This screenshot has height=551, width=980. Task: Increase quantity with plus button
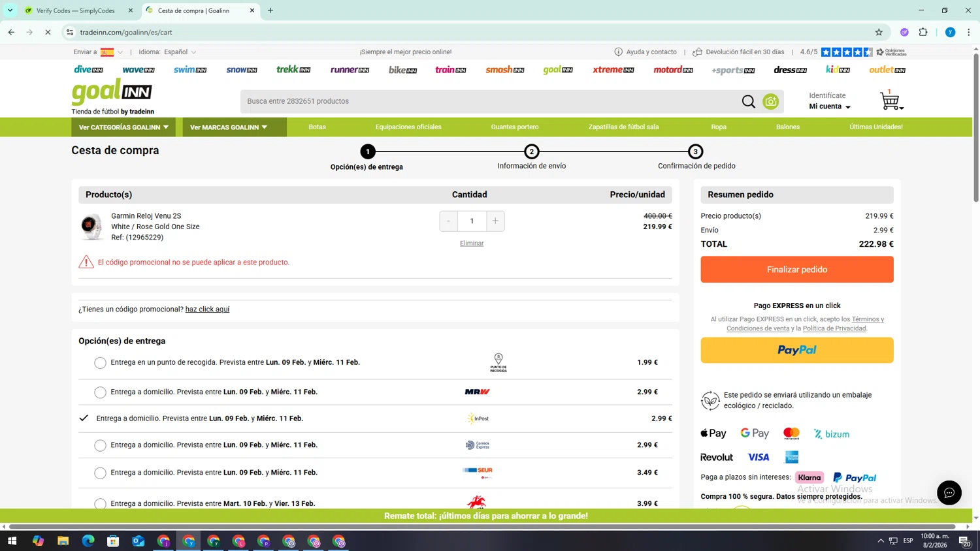[x=495, y=221]
